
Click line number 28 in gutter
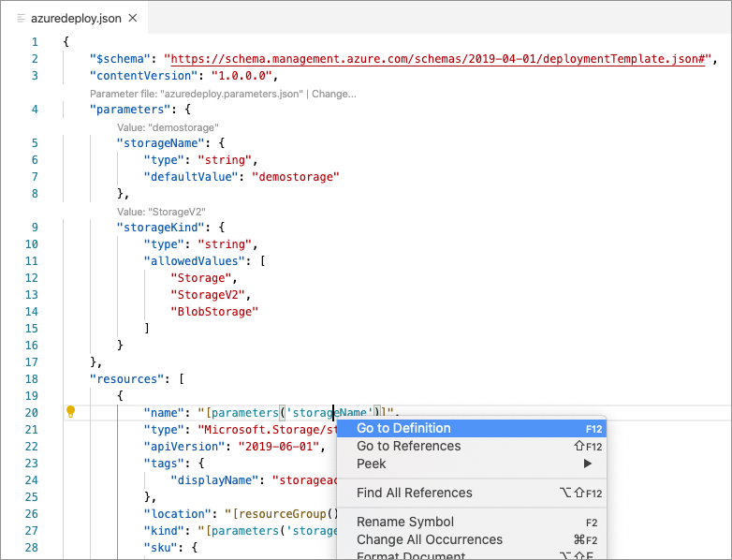[31, 548]
